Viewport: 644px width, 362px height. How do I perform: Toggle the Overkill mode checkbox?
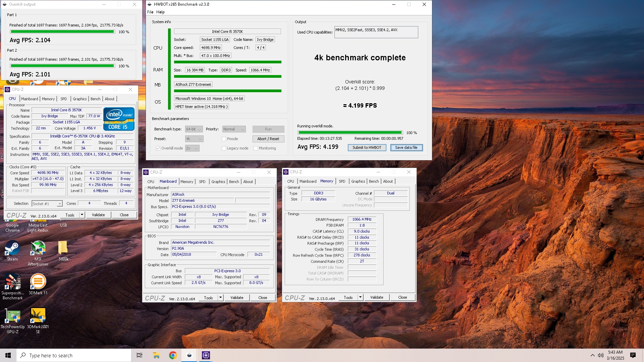(x=158, y=148)
